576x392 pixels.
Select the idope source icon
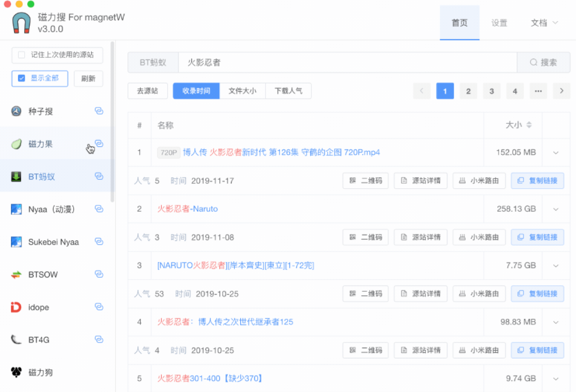pos(17,307)
